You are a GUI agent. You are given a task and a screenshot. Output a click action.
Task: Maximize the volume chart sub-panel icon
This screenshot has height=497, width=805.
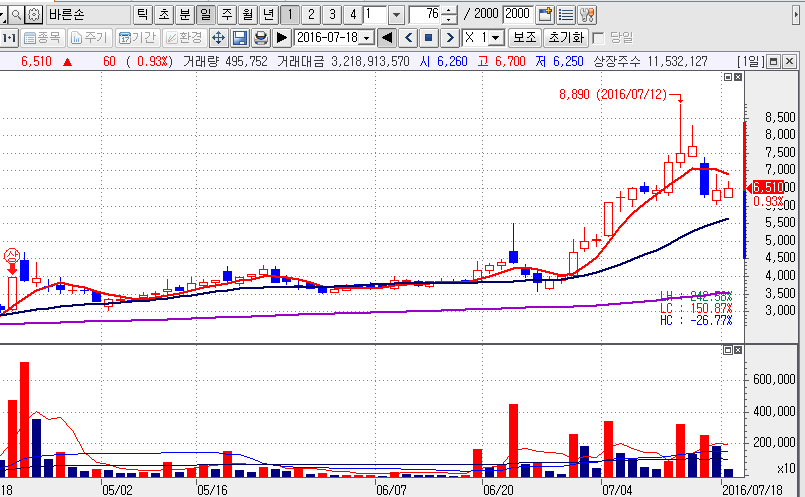(x=728, y=350)
